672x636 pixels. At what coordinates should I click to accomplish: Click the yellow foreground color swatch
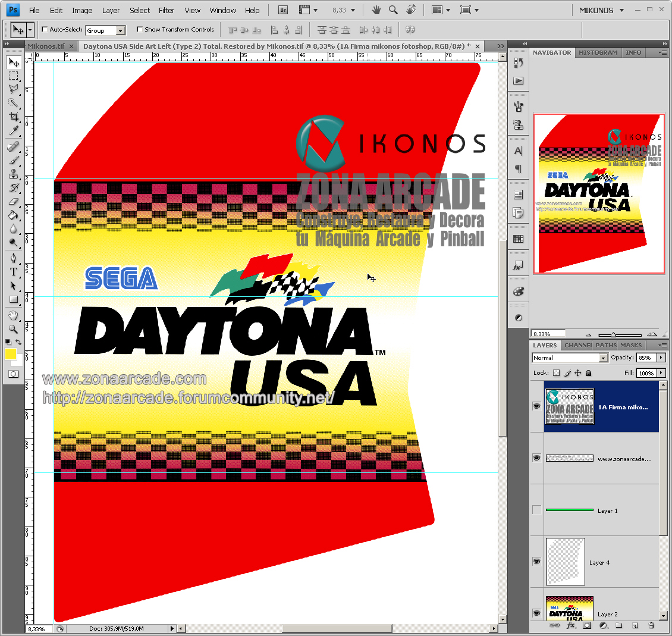point(10,354)
